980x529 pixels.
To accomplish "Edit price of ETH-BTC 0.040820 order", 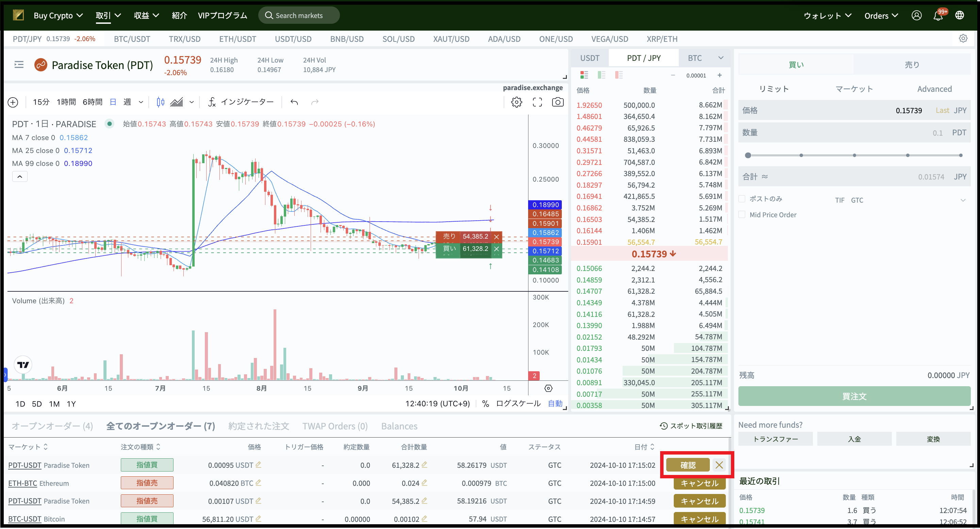I will pos(258,483).
